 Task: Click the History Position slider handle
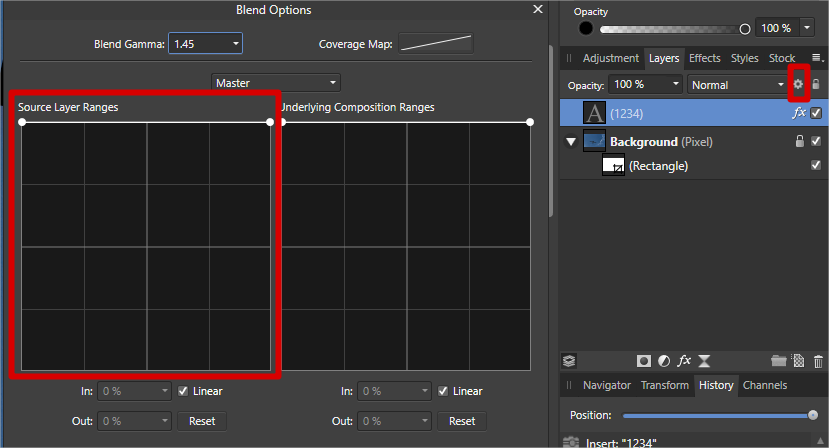pyautogui.click(x=813, y=415)
